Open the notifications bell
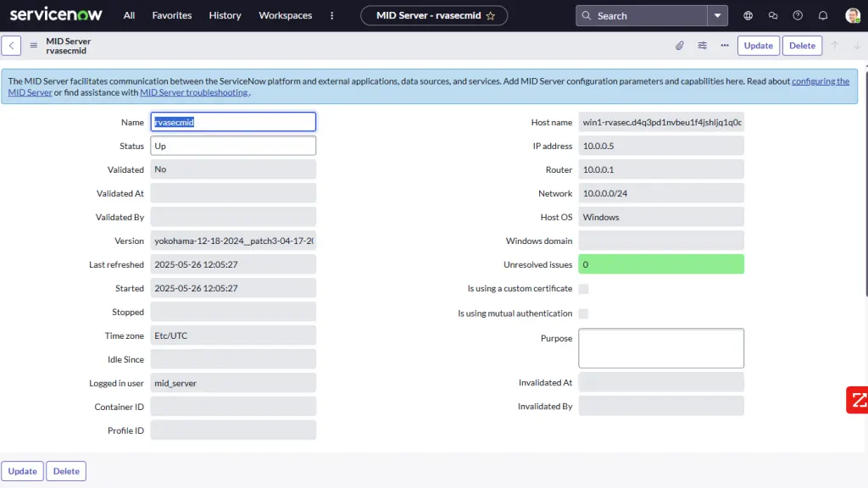Viewport: 868px width, 488px height. [823, 15]
